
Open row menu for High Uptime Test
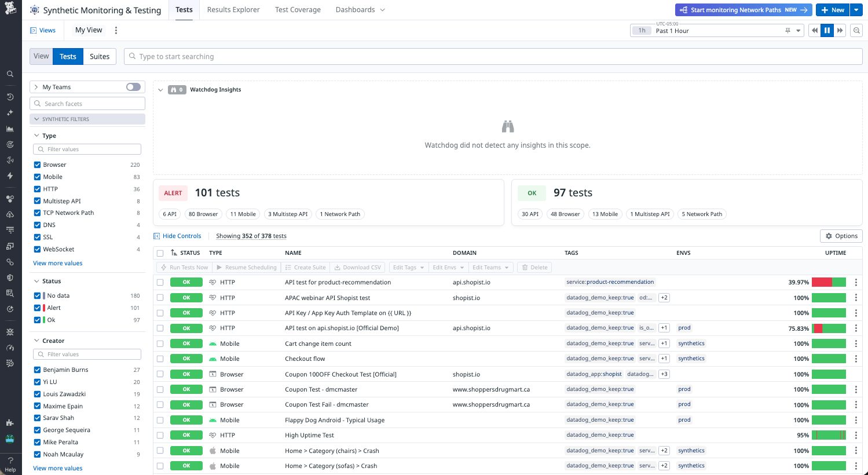pos(856,435)
